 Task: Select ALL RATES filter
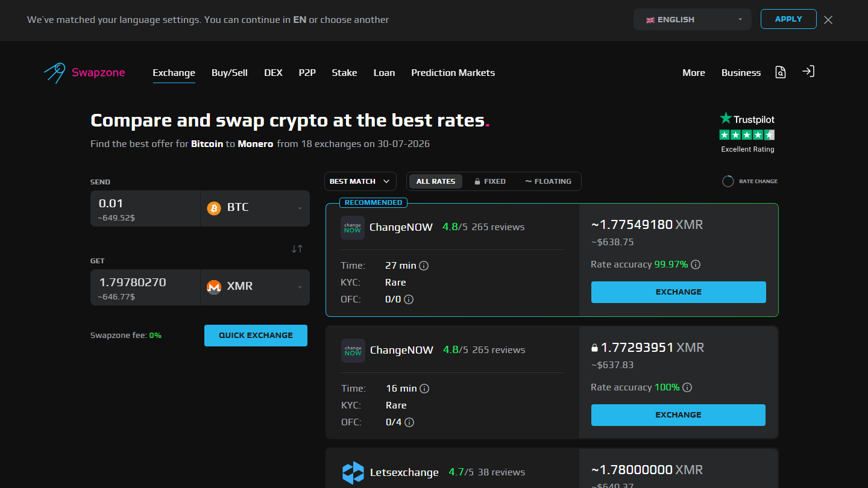point(436,181)
